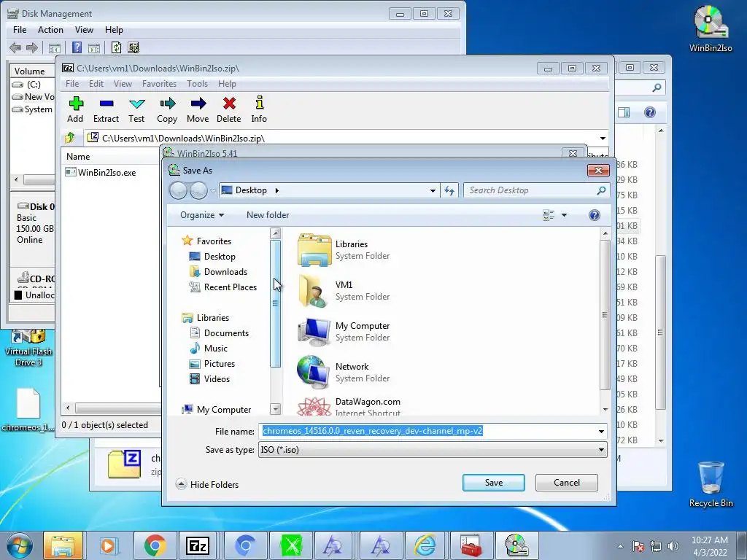Open Libraries system folder in file list
This screenshot has width=747, height=560.
[x=343, y=249]
